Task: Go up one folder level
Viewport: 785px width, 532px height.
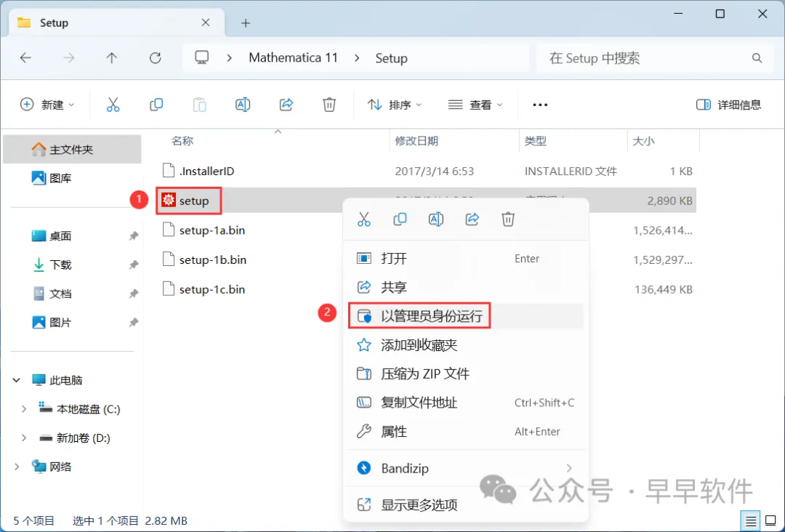Action: click(112, 58)
